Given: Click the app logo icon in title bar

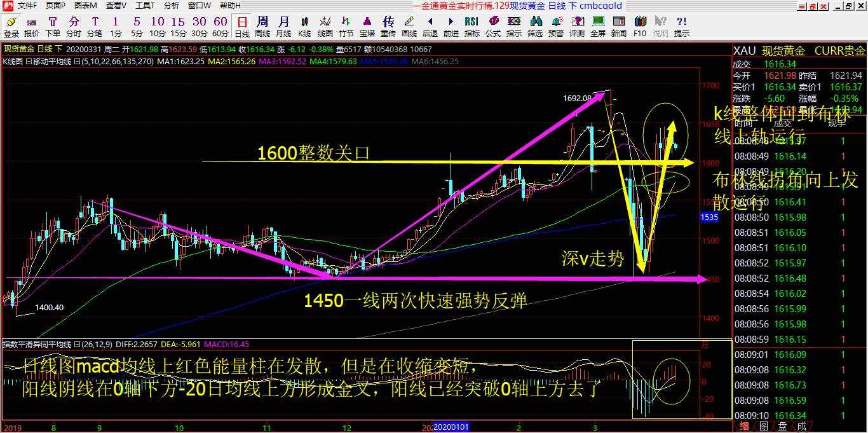Looking at the screenshot, I should 6,6.
